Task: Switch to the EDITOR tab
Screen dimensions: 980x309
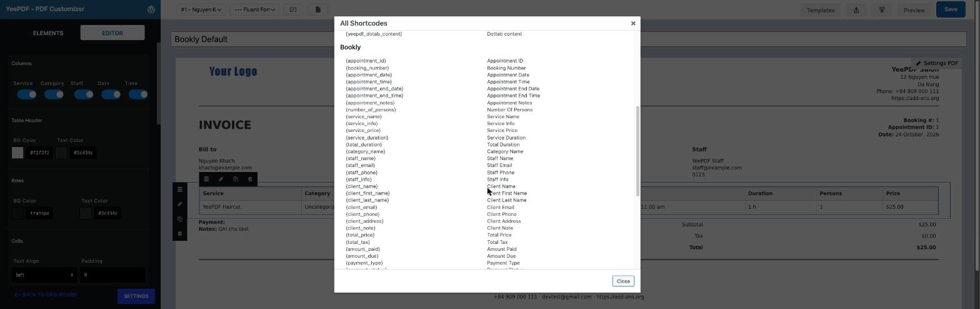Action: (x=112, y=33)
